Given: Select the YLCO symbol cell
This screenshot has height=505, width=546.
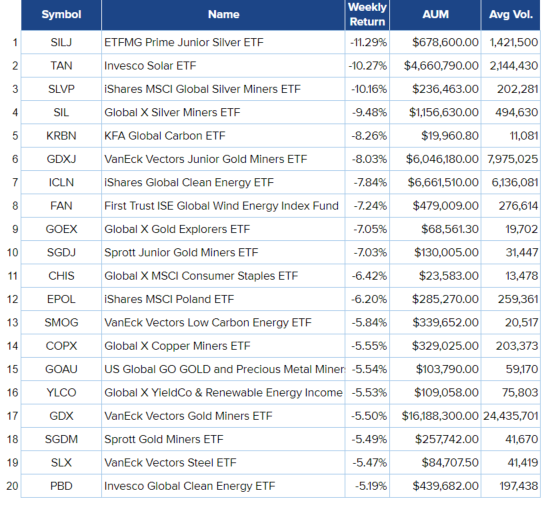Looking at the screenshot, I should [61, 392].
